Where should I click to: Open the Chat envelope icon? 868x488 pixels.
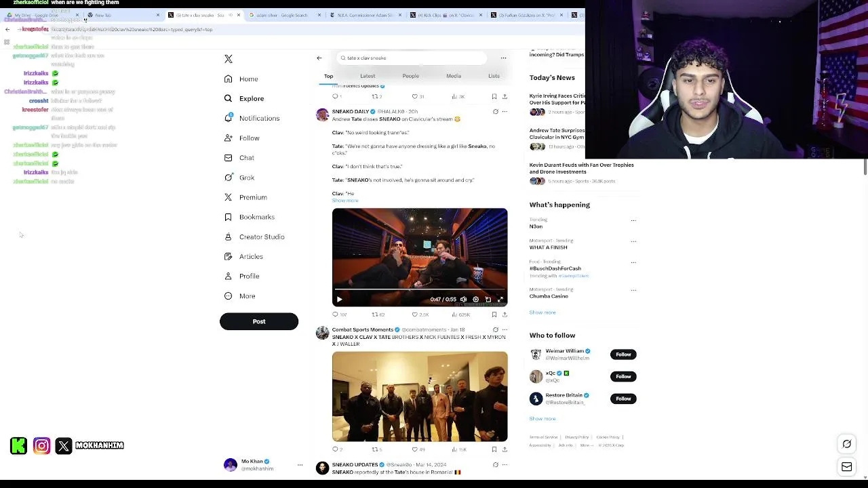(x=229, y=158)
